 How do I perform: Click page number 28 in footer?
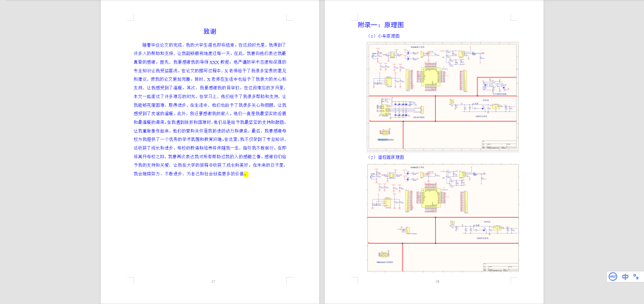pyautogui.click(x=438, y=281)
